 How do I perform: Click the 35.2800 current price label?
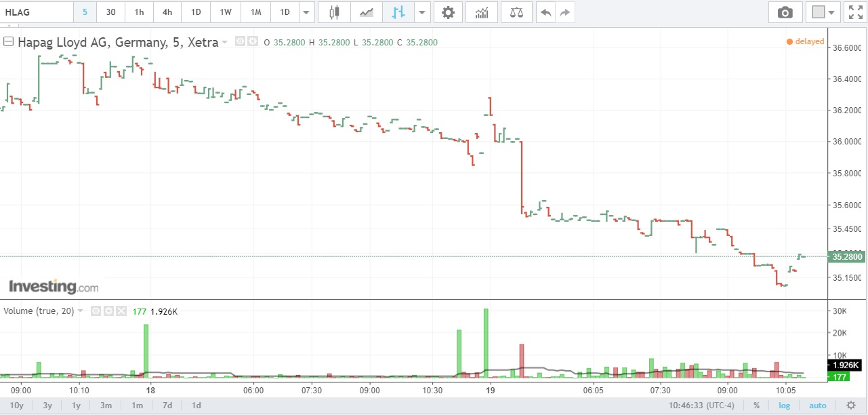pos(847,256)
